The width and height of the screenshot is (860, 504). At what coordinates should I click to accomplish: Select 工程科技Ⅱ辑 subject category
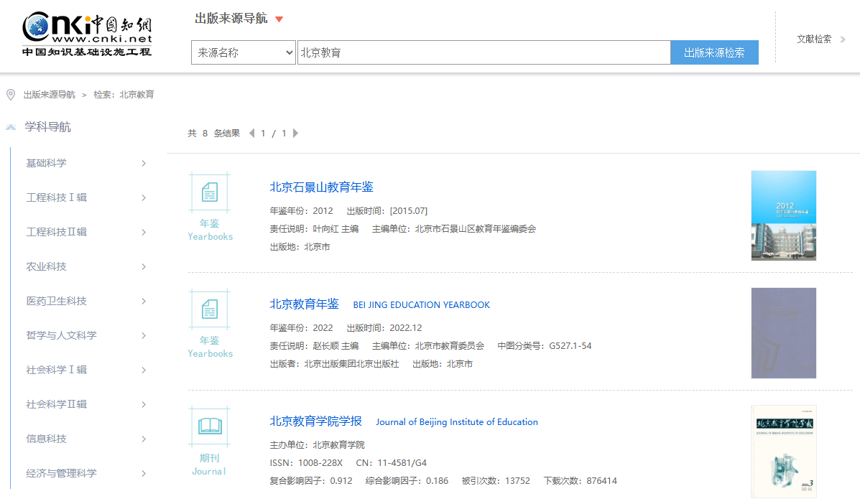[57, 233]
